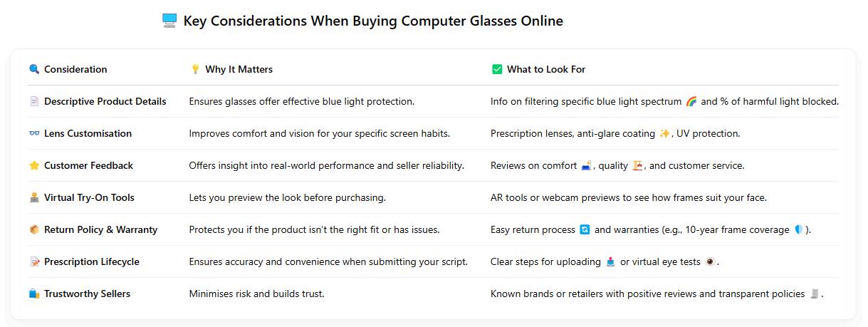Click the package icon beside Return Policy & Warranty

34,229
